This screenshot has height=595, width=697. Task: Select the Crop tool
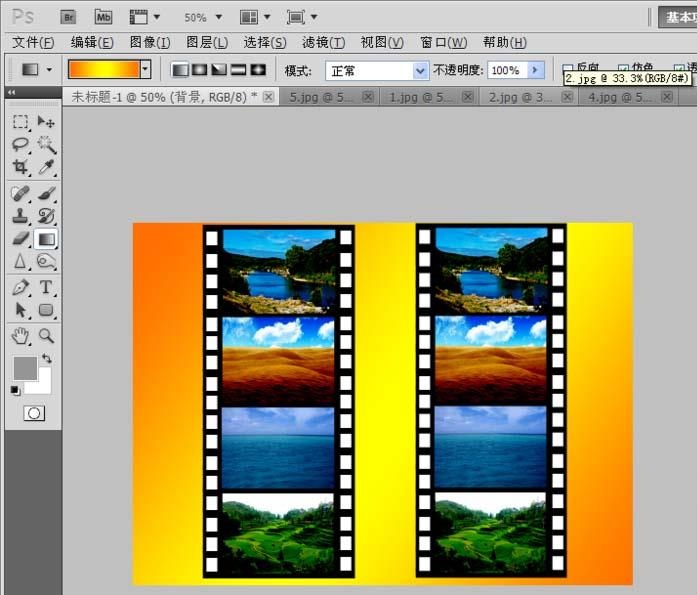point(20,168)
